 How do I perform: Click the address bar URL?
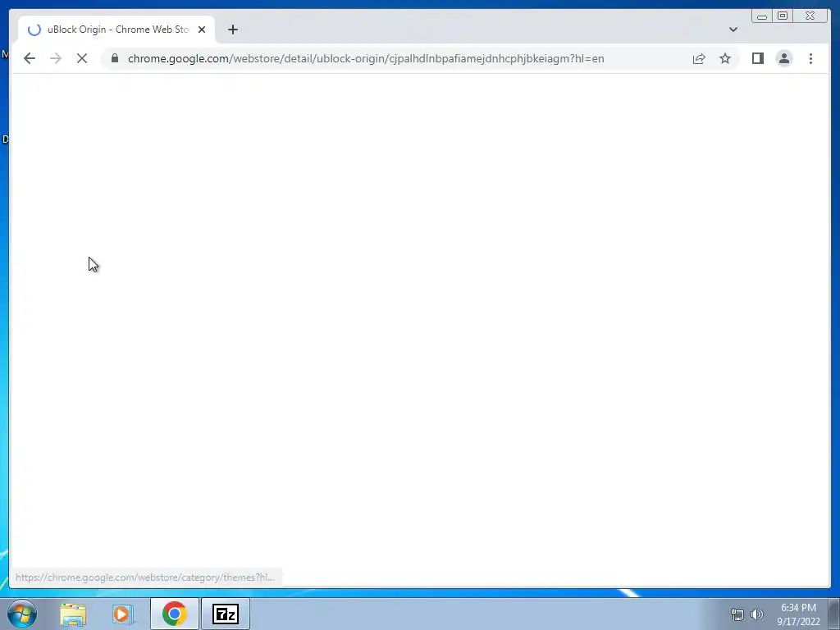click(366, 58)
